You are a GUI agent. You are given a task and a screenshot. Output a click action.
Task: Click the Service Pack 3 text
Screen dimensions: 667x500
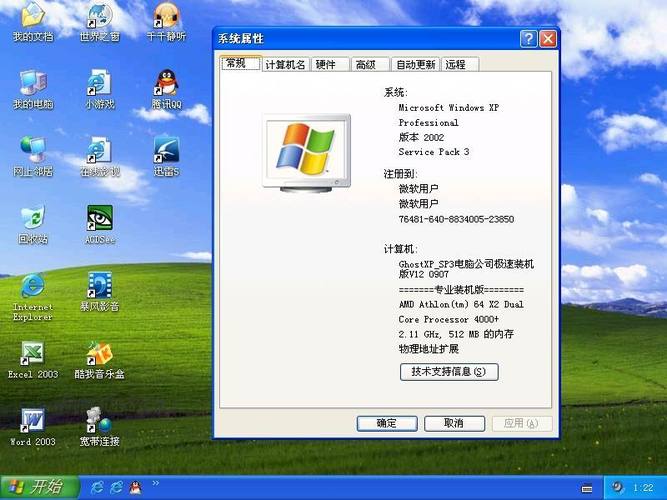[434, 152]
